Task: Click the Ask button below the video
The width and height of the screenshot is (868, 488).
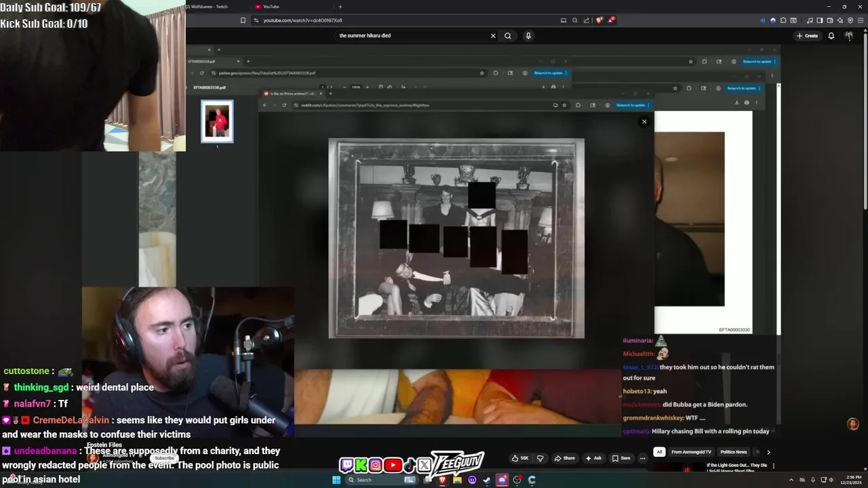Action: coord(593,458)
